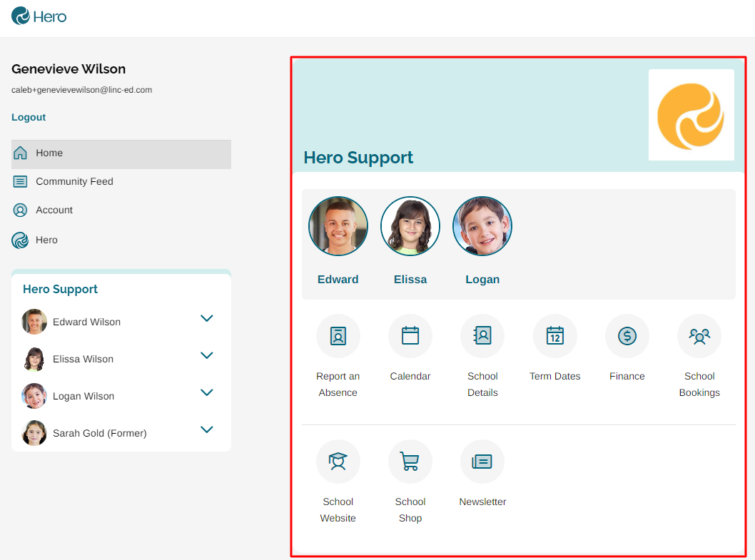755x560 pixels.
Task: Click Edward Wilson's sidebar avatar
Action: (x=34, y=322)
